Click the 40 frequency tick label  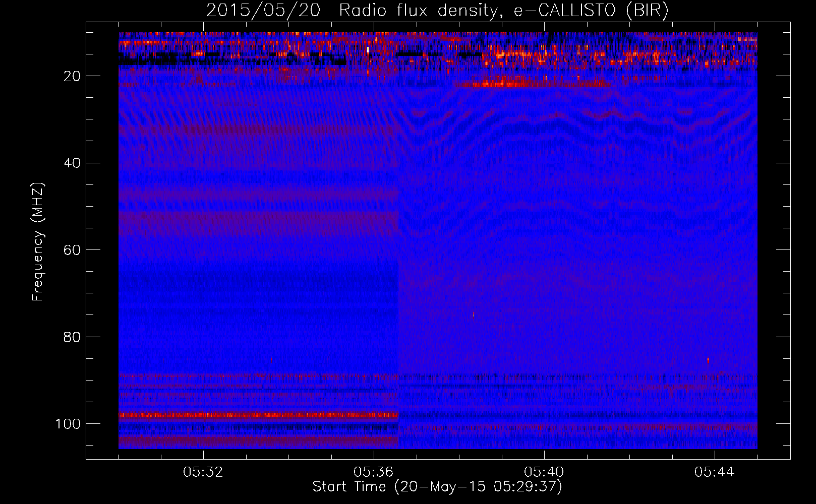pos(73,163)
